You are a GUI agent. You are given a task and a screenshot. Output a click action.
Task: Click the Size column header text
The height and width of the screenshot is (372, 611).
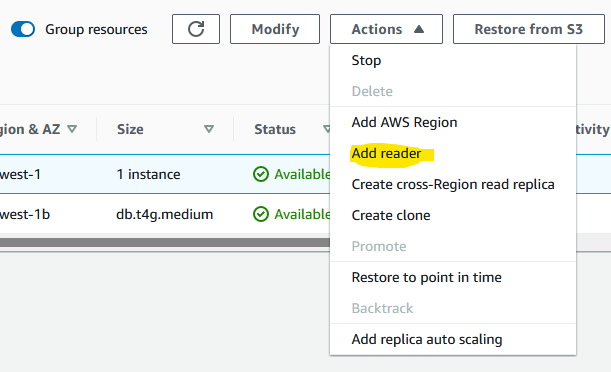(x=130, y=129)
